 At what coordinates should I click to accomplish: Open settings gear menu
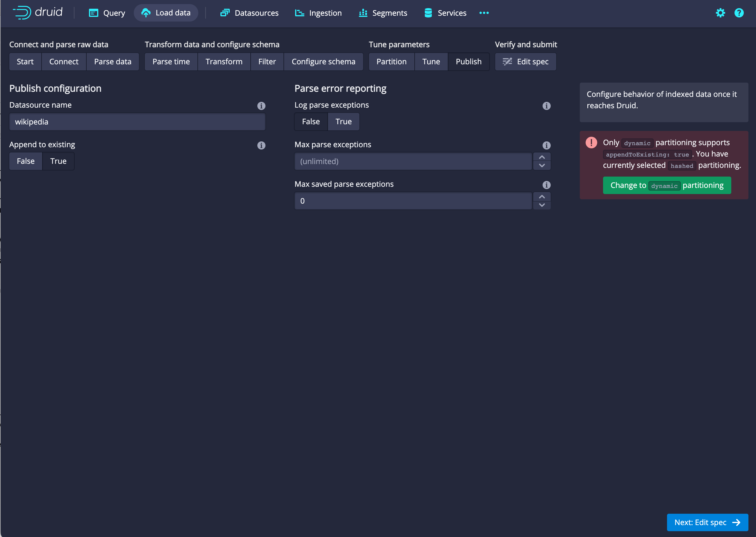click(720, 13)
